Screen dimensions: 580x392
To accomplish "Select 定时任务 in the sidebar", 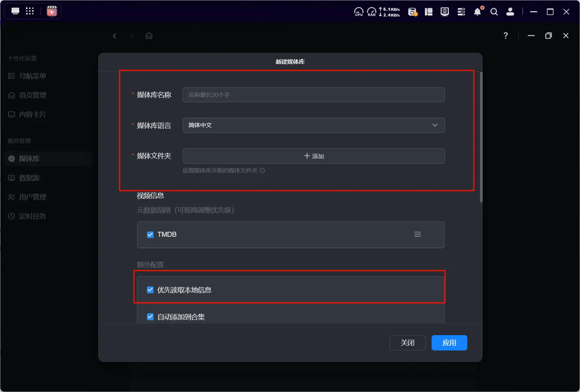I will 33,216.
